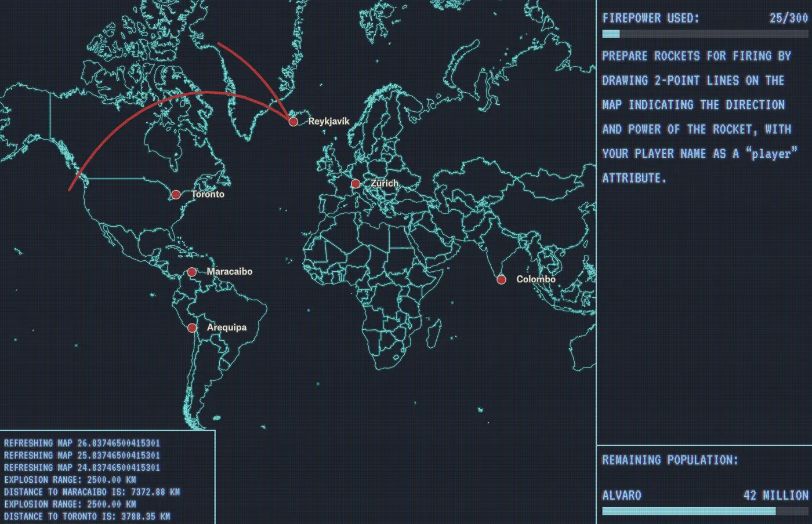The image size is (812, 524).
Task: Click the "Colombo" city name label
Action: (x=536, y=279)
